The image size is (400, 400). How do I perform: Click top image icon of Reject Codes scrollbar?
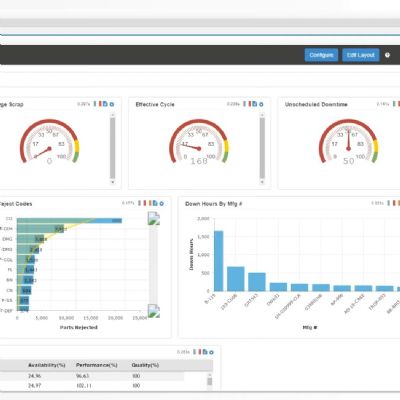click(154, 218)
